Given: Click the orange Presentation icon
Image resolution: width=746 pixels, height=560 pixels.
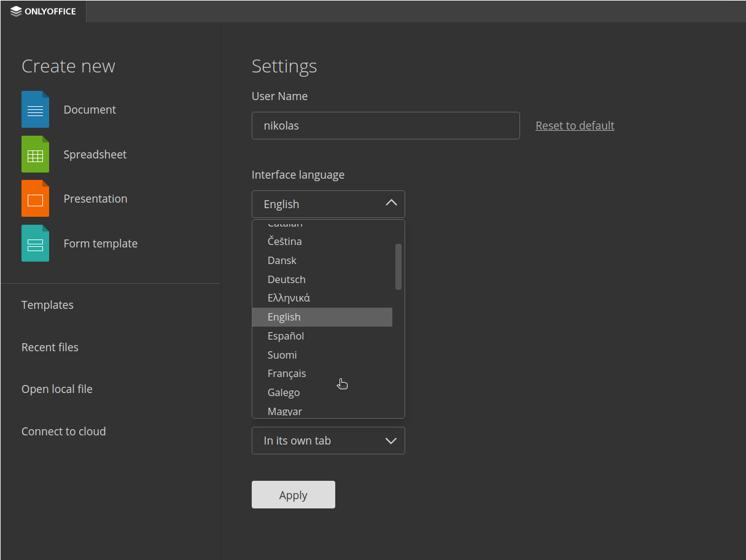Looking at the screenshot, I should tap(35, 198).
